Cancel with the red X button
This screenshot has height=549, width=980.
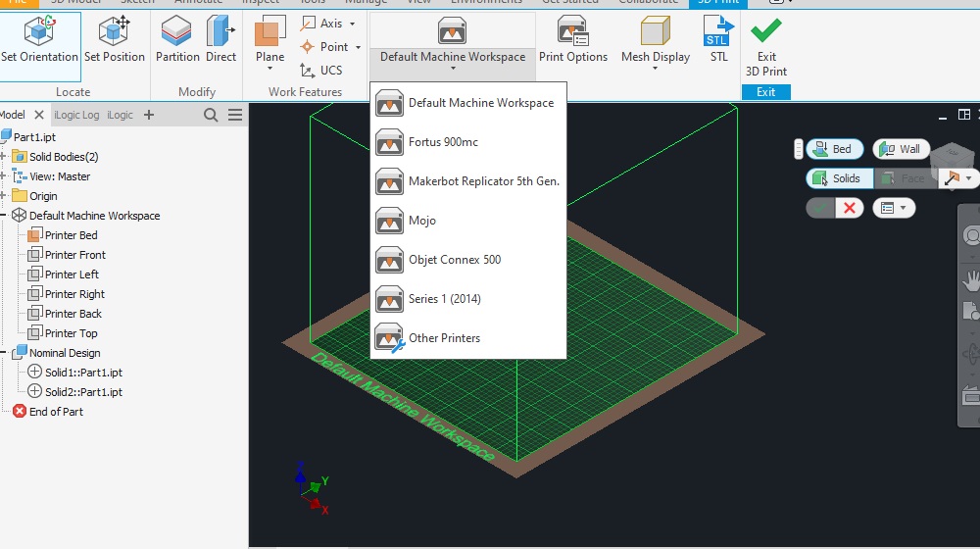pos(850,208)
